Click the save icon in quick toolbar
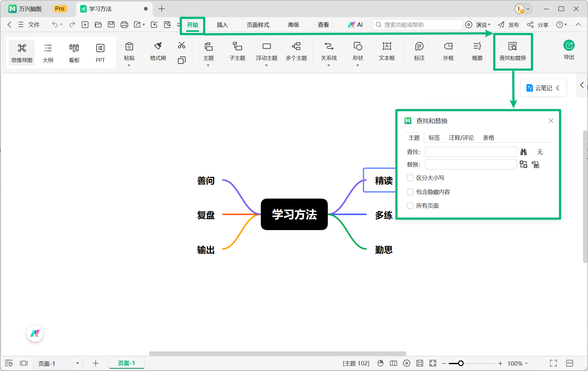 [111, 25]
